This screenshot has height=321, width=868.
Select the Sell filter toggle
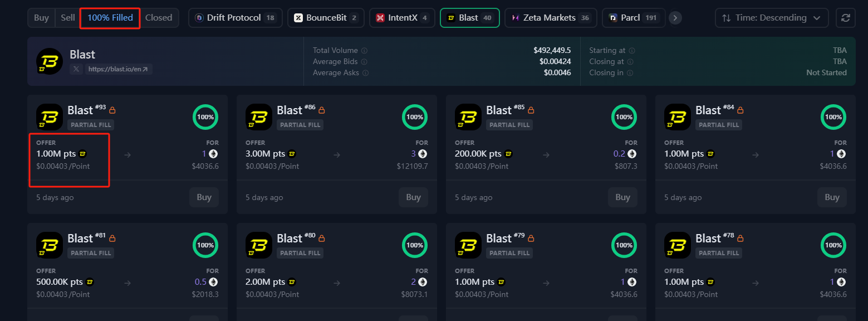pos(68,18)
